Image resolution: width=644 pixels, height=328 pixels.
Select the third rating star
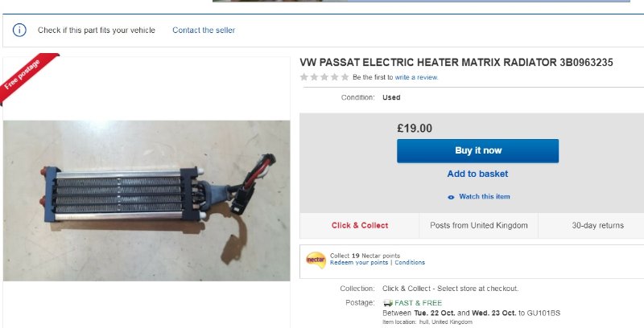[x=324, y=77]
